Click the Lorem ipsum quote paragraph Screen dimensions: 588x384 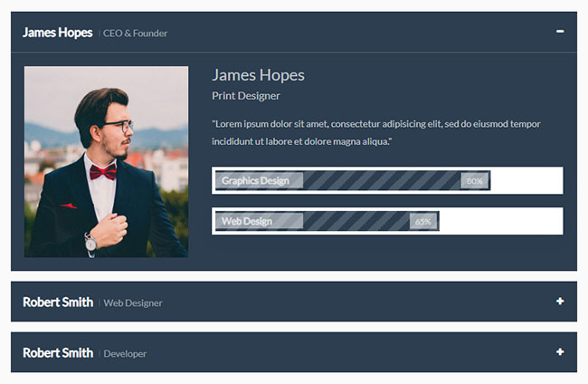pyautogui.click(x=375, y=132)
